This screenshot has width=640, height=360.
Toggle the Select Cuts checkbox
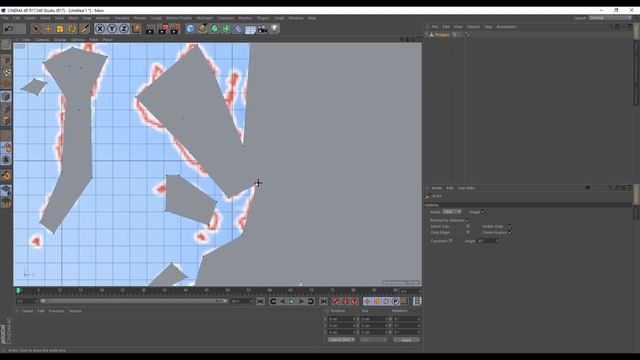pyautogui.click(x=467, y=226)
